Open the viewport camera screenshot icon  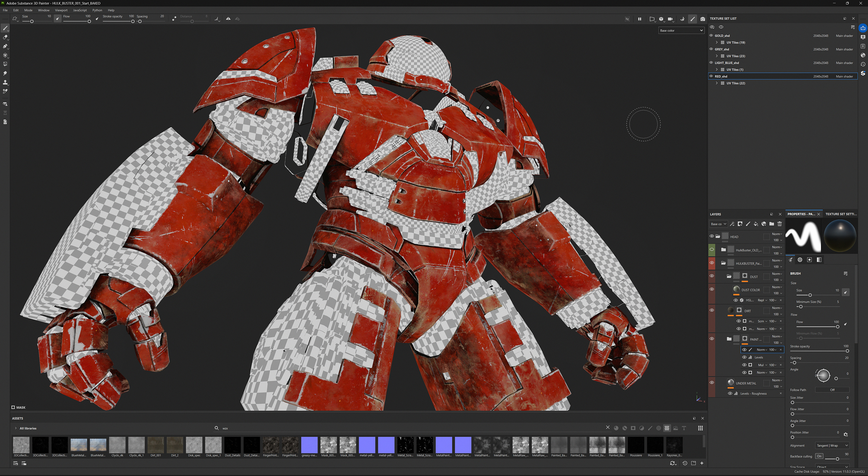click(703, 19)
